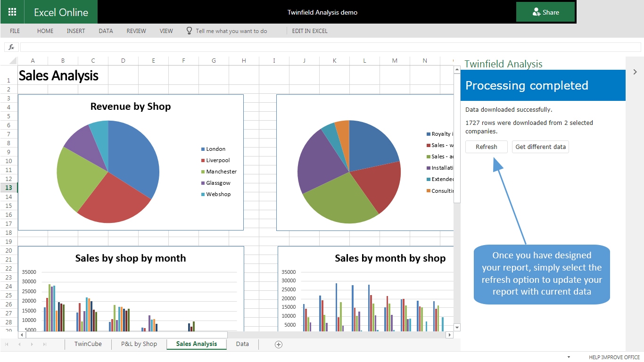The image size is (644, 362).
Task: Click the Consulting legend entry swatch
Action: (x=428, y=191)
